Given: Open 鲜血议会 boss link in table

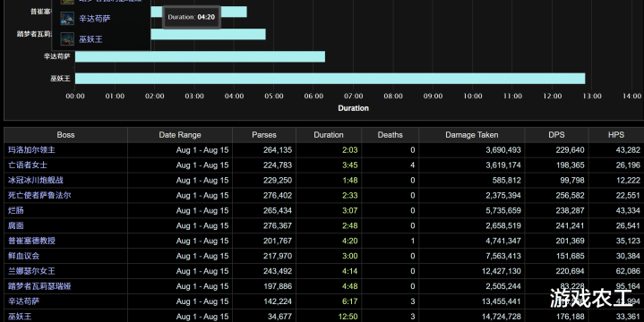Looking at the screenshot, I should pos(24,257).
